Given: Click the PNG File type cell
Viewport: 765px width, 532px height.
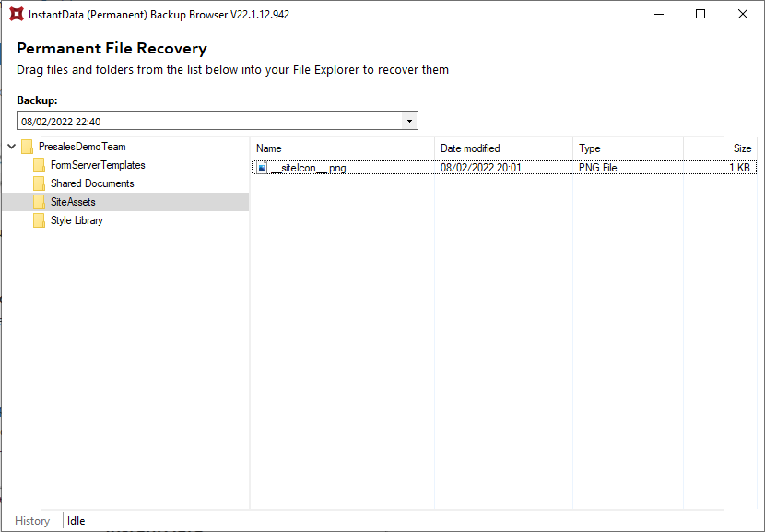Looking at the screenshot, I should pyautogui.click(x=597, y=168).
